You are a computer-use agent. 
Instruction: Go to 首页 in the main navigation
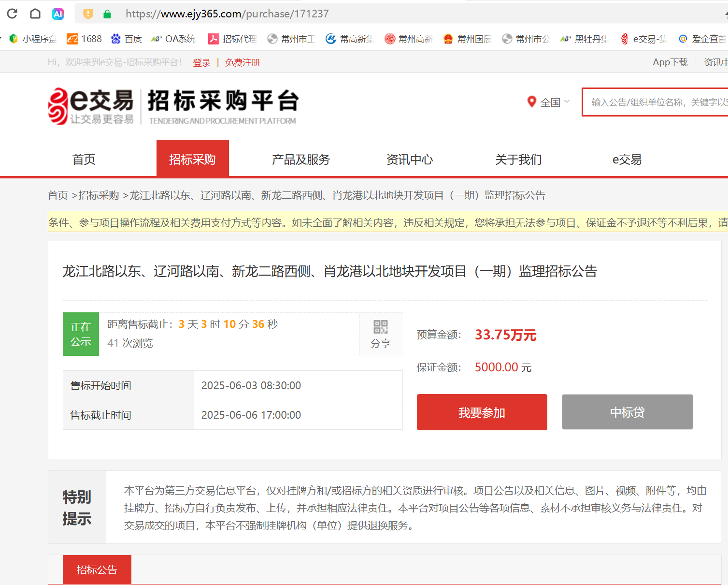click(84, 159)
